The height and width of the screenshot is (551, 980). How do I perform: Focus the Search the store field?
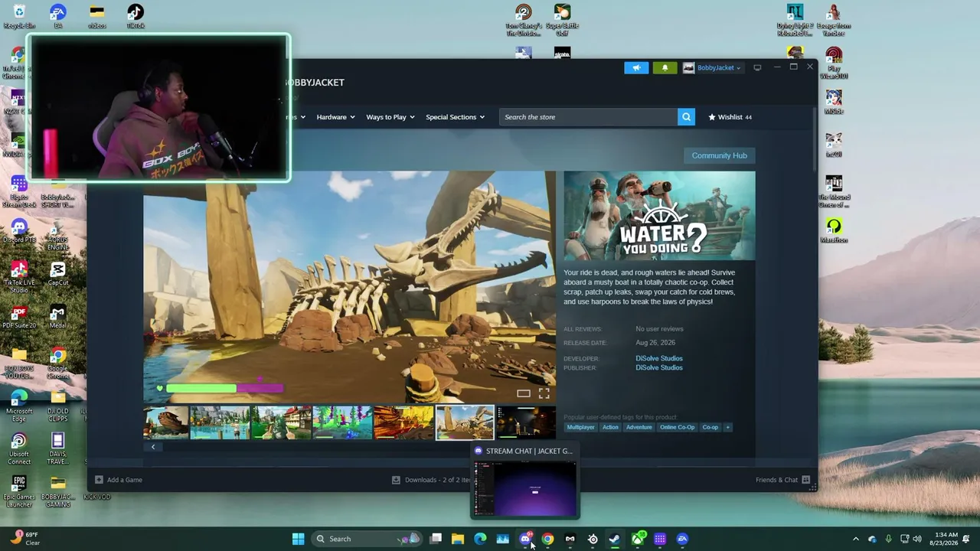[x=588, y=117]
